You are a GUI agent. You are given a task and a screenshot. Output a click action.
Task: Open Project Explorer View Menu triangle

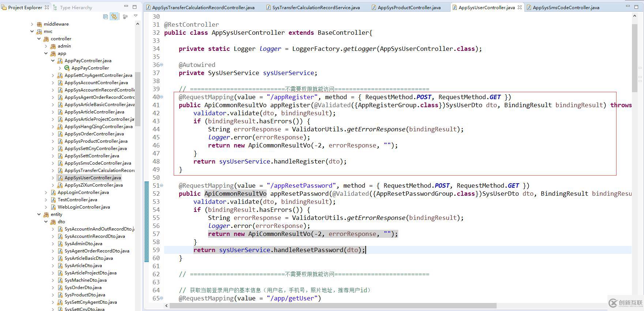(x=136, y=16)
